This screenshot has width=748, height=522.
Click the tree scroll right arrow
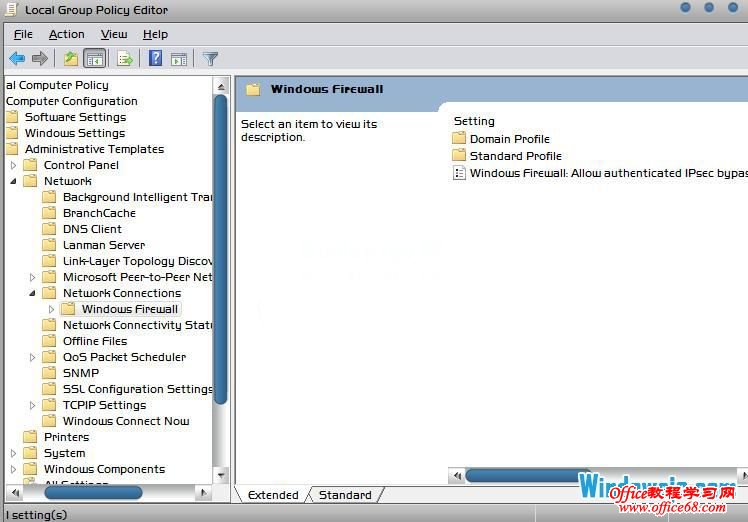(204, 492)
